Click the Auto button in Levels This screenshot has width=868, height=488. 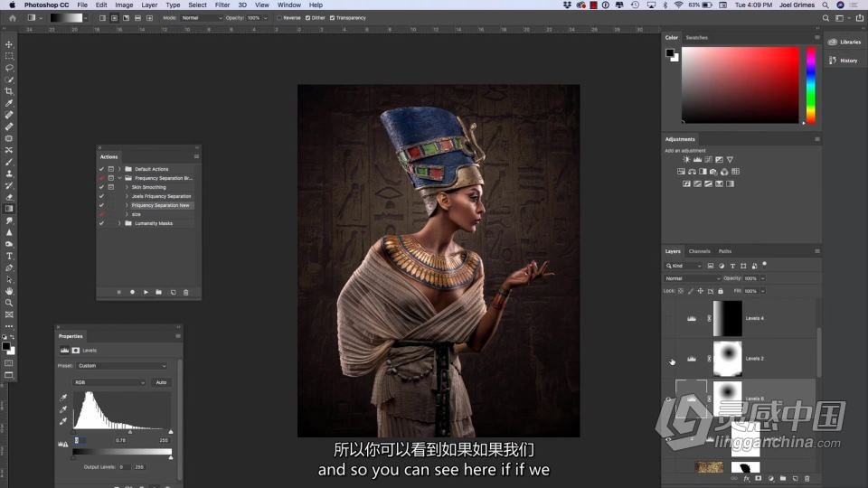[161, 382]
